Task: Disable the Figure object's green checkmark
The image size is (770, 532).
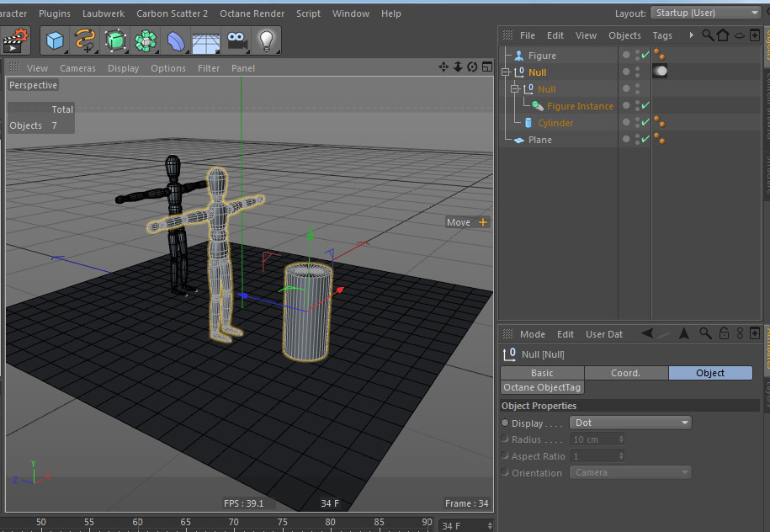Action: tap(645, 56)
